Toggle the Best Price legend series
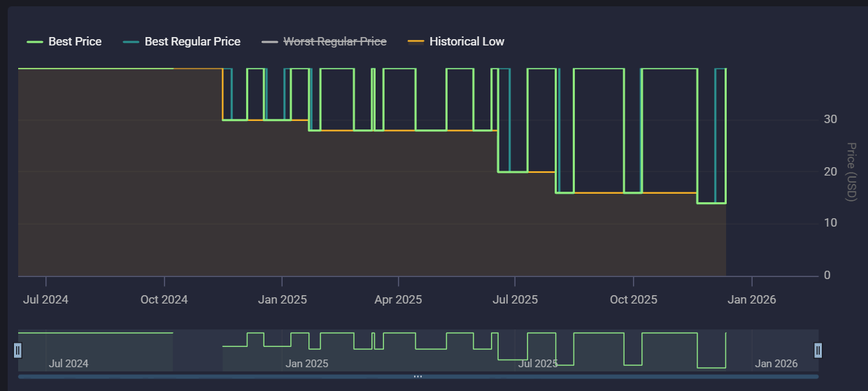 tap(64, 42)
